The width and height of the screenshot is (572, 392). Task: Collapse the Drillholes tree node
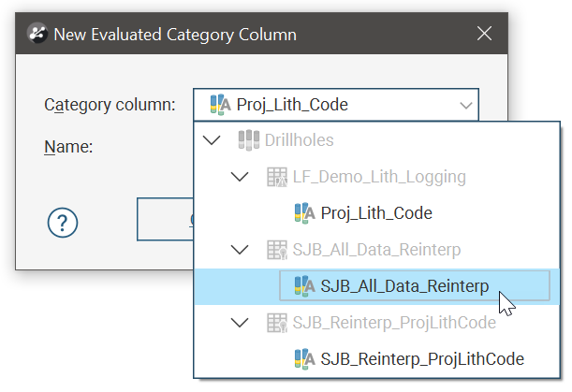(213, 140)
